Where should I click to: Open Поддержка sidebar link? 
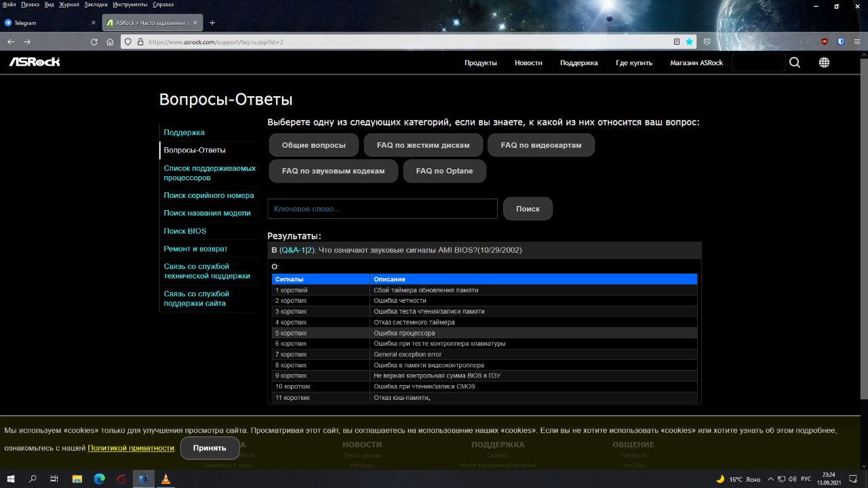(x=184, y=132)
